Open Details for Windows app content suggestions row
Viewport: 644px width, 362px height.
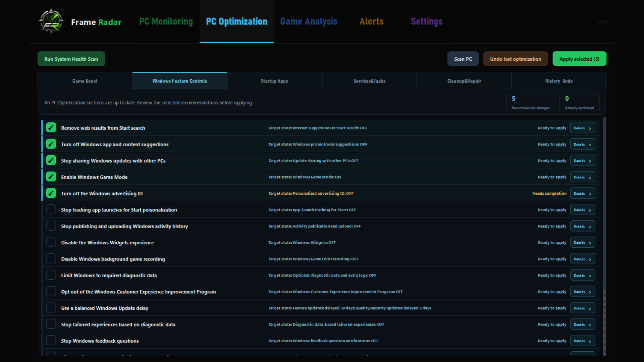pyautogui.click(x=583, y=144)
